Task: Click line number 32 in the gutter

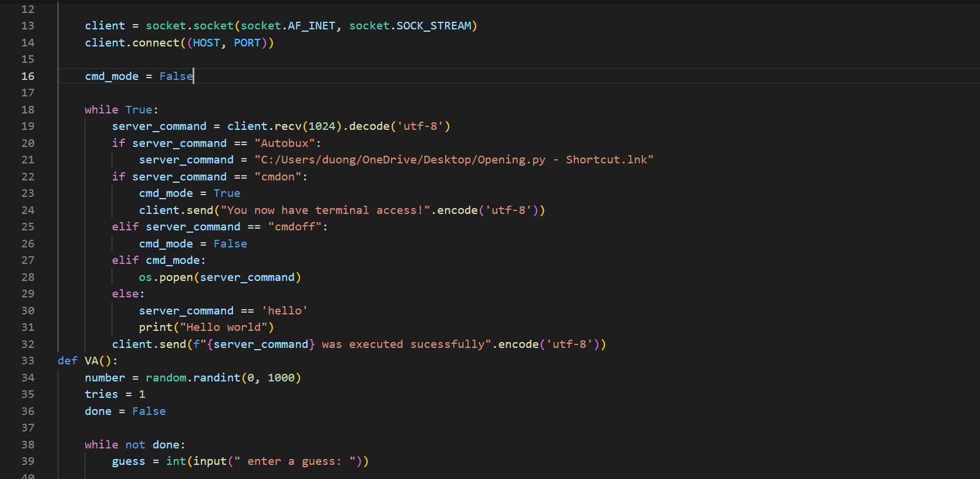Action: (28, 344)
